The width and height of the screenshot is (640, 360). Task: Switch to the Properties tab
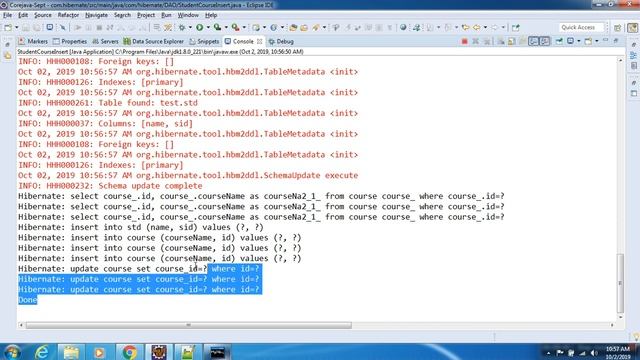coord(70,41)
